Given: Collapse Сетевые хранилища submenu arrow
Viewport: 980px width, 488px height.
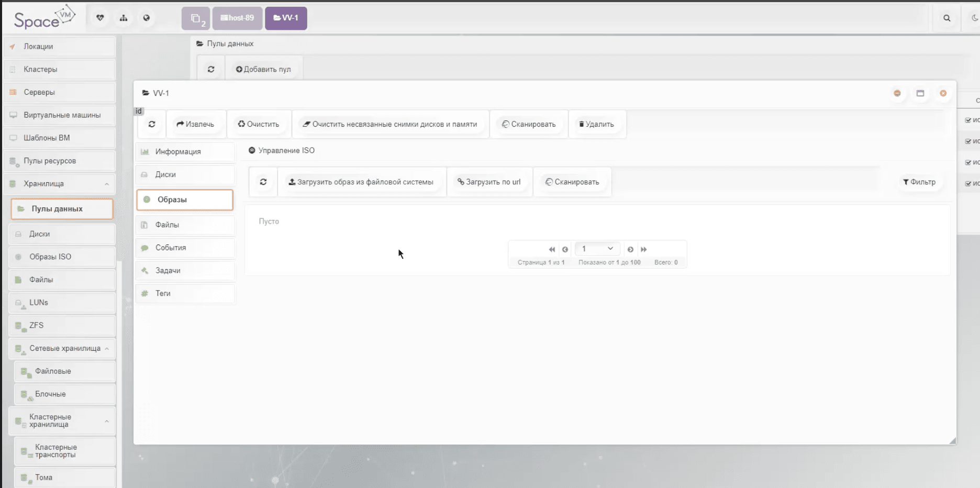Looking at the screenshot, I should click(x=107, y=349).
